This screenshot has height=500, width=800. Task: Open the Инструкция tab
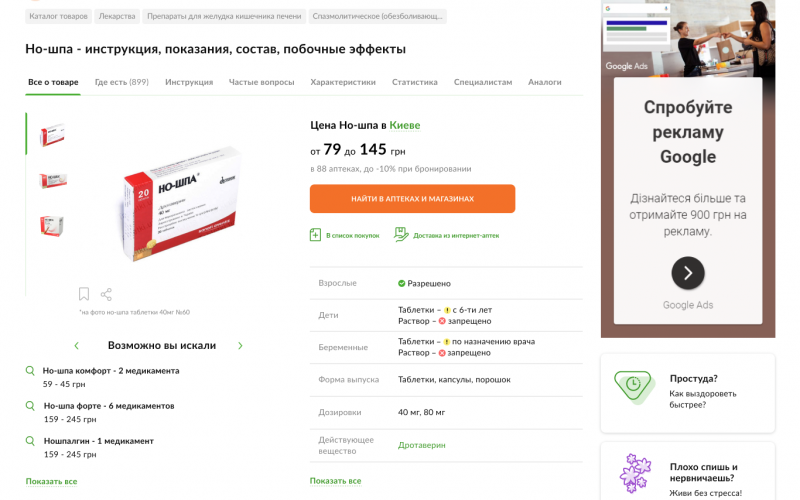pos(189,82)
